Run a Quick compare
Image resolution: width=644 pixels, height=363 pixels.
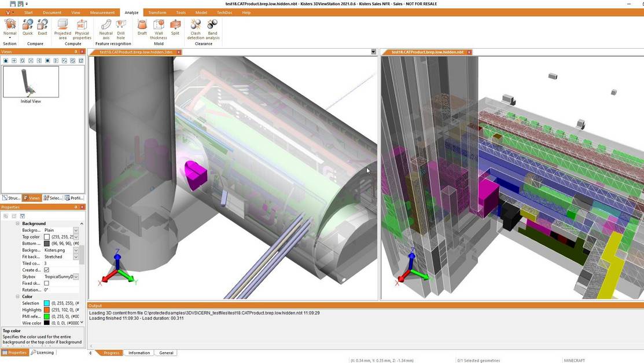(x=28, y=28)
